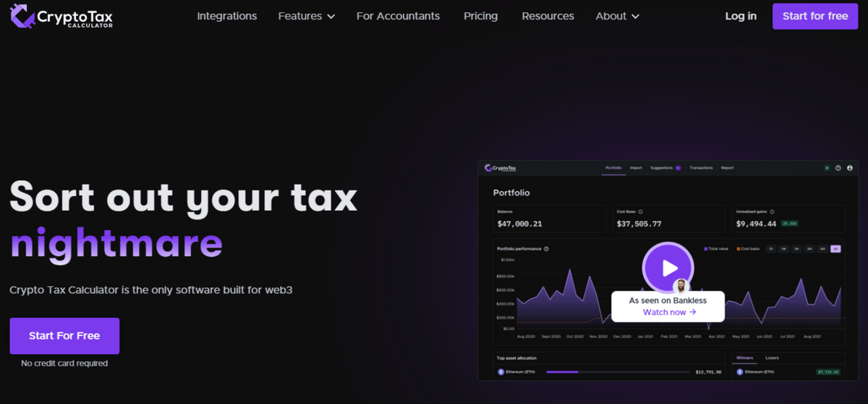
Task: Click the 'nightmare' headline word
Action: pos(116,243)
